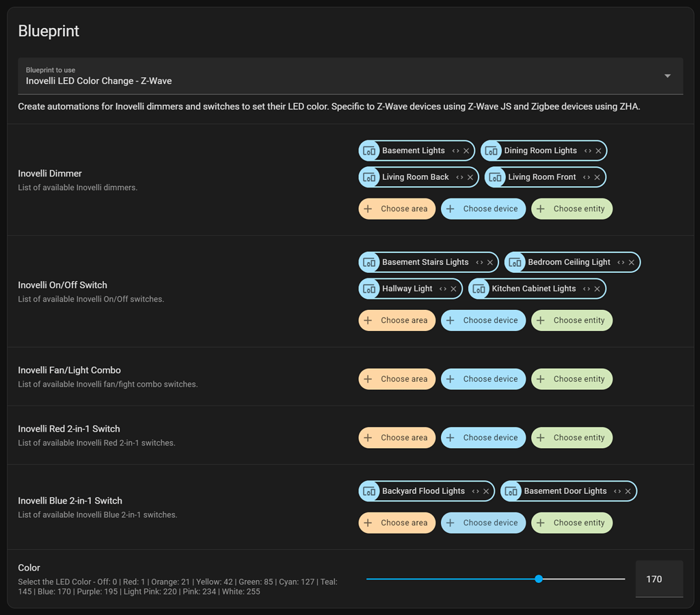Choose device for Inovelli On/Off Switch
700x615 pixels.
[x=483, y=321]
